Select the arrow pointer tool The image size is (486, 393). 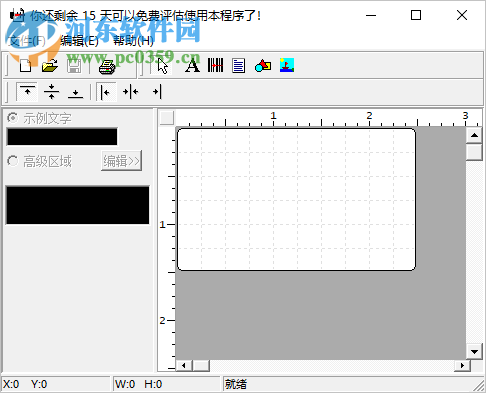click(x=162, y=66)
